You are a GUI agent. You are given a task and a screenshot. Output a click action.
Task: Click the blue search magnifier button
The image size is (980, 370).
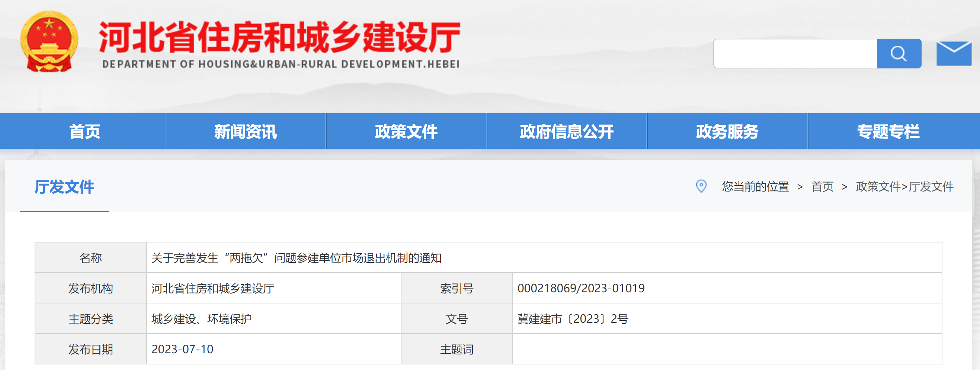tap(899, 54)
